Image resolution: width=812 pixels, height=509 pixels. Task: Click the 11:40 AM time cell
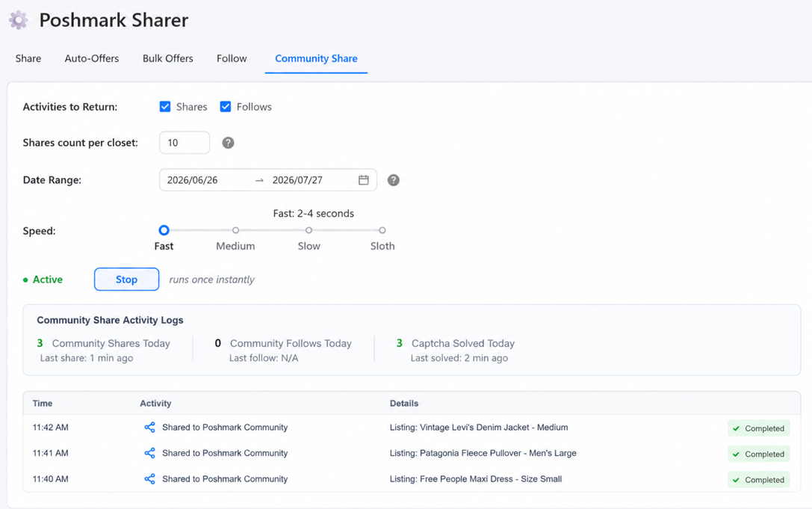point(51,479)
